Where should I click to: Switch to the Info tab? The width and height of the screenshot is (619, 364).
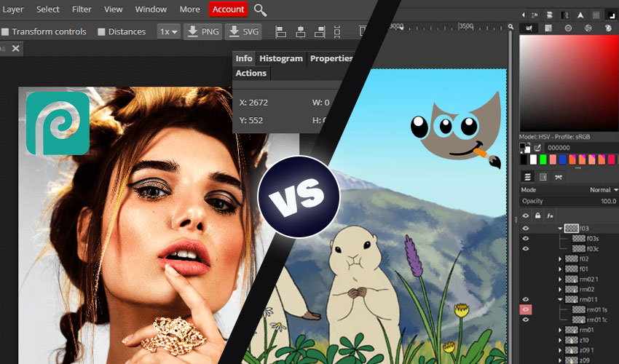click(243, 58)
